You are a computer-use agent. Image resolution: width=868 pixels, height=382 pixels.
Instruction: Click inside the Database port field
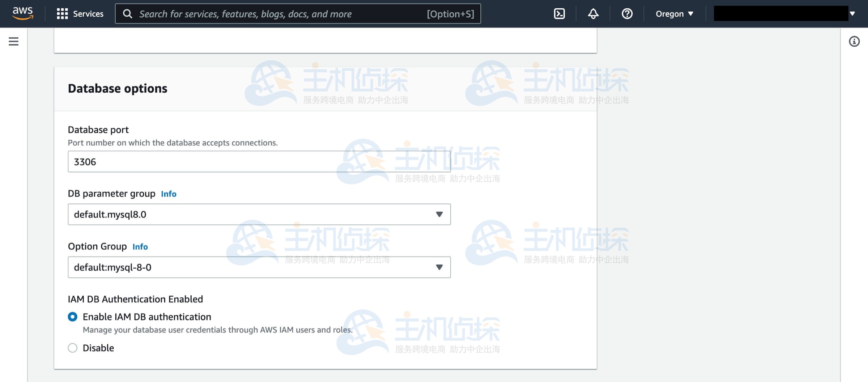(258, 161)
